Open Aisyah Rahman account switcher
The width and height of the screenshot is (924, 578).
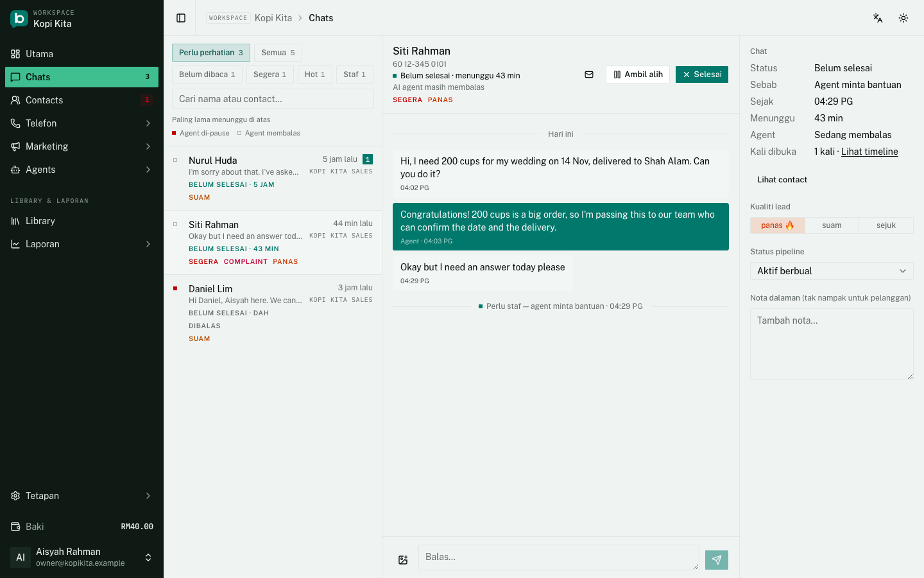[x=81, y=557]
